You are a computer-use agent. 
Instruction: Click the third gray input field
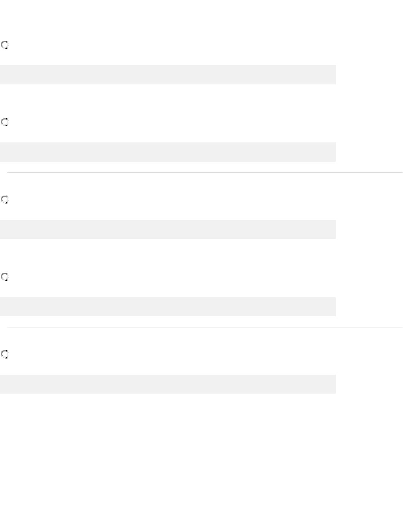[168, 229]
